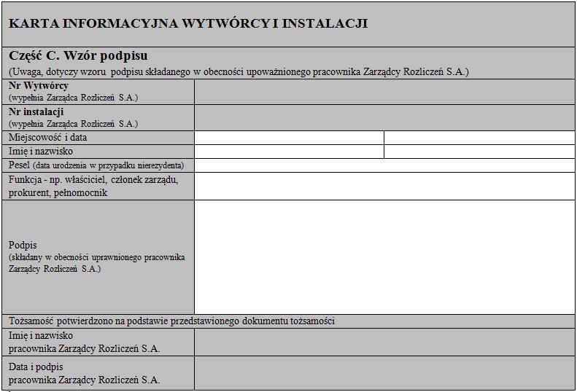This screenshot has height=392, width=577.
Task: Click the Nr instalacji label
Action: pyautogui.click(x=36, y=111)
